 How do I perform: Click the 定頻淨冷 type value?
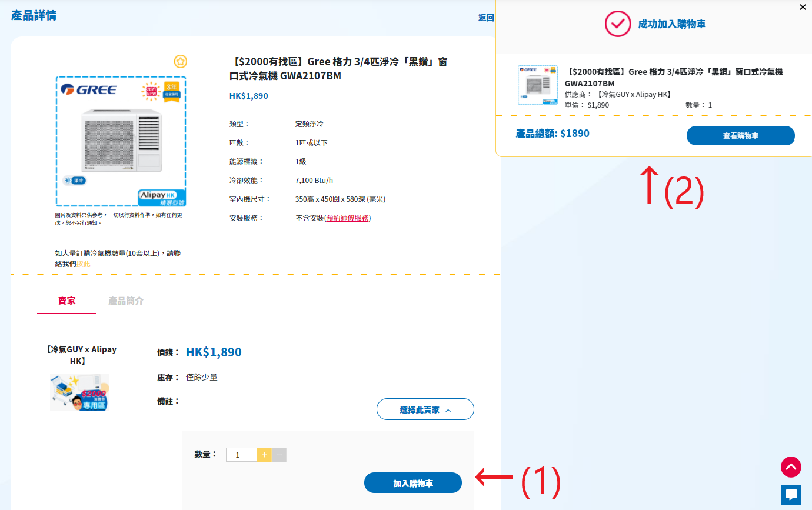point(310,124)
